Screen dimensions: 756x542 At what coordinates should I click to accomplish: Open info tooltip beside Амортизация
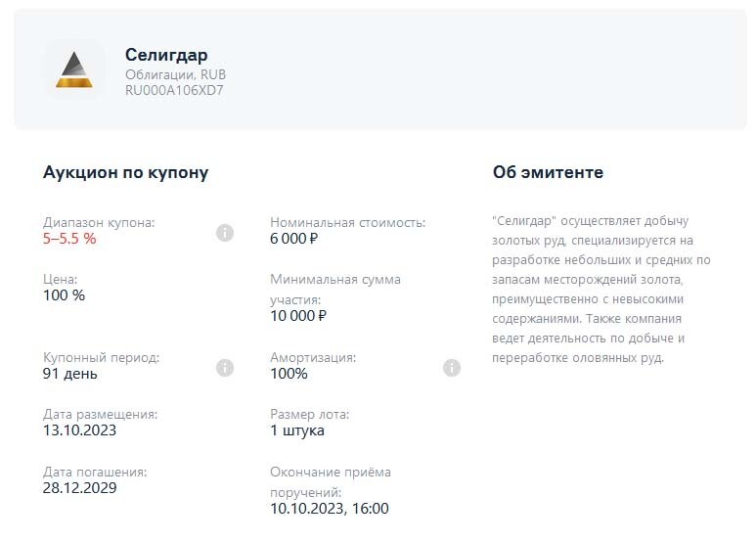coord(452,368)
